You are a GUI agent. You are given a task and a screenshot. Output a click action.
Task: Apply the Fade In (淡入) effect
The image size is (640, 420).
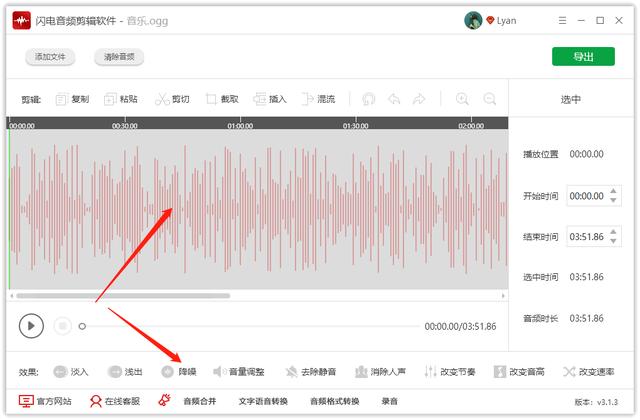[x=71, y=372]
